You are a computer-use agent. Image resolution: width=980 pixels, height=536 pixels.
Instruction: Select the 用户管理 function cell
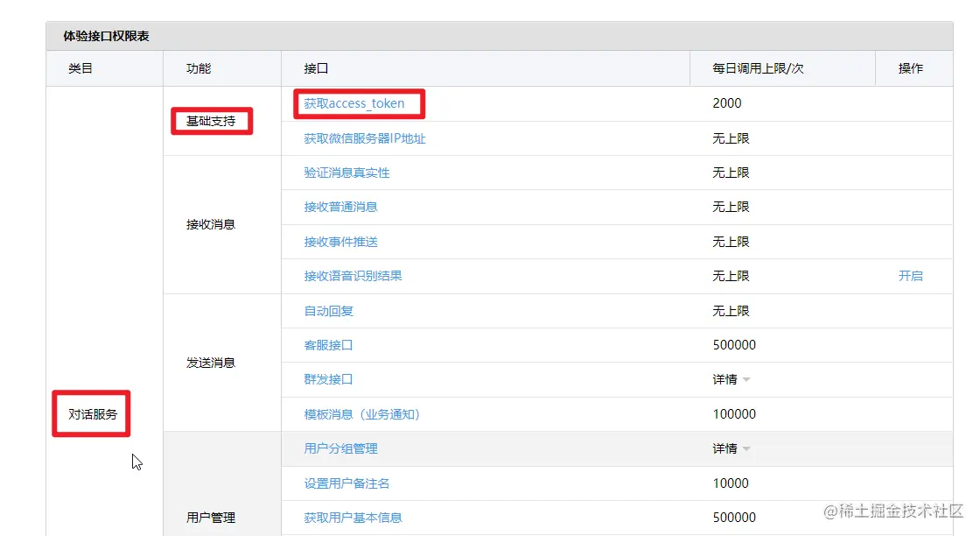coord(211,518)
